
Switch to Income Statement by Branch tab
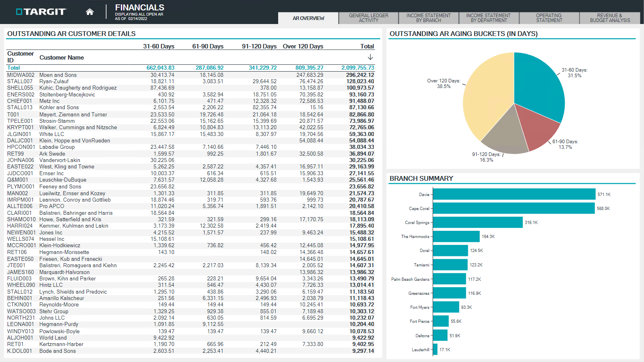click(428, 18)
